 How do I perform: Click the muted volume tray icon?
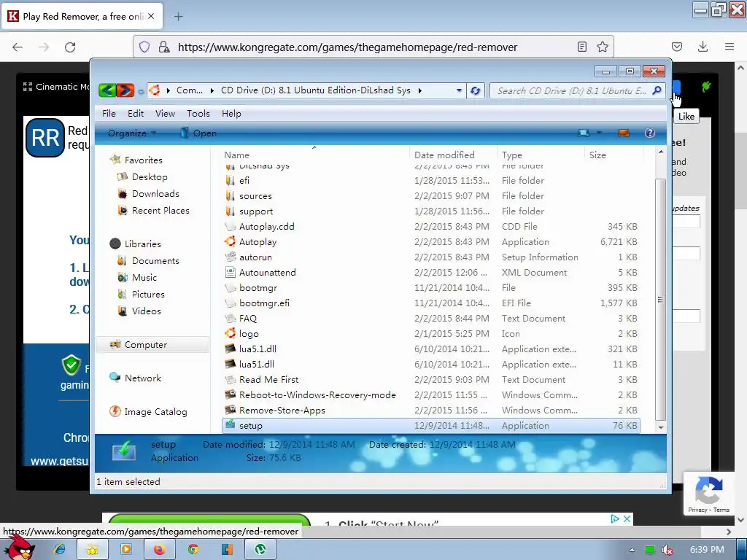(x=667, y=550)
